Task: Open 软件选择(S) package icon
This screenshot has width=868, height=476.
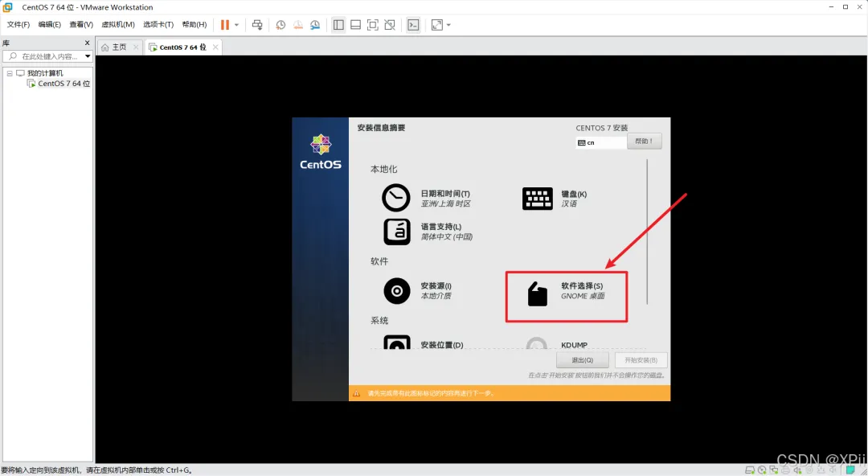Action: coord(537,293)
